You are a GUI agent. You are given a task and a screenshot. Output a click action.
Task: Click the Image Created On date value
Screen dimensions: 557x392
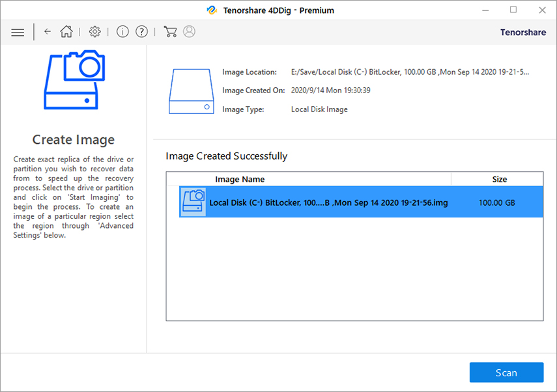pyautogui.click(x=330, y=91)
